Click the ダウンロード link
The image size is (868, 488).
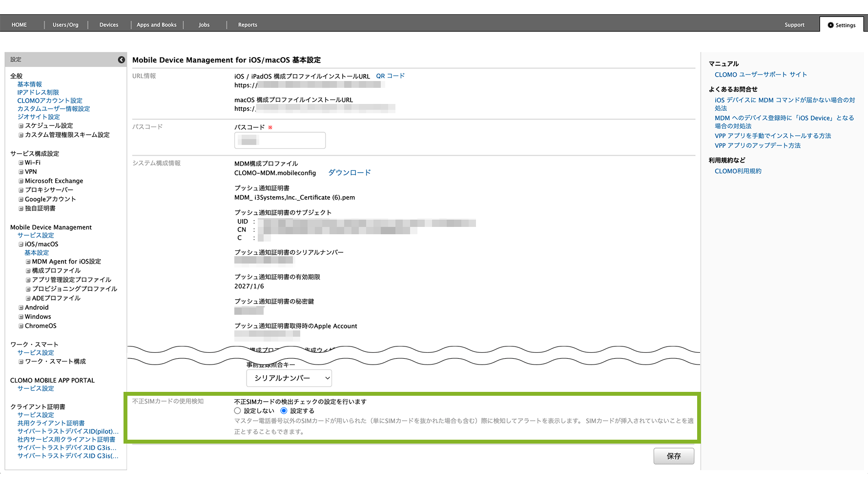(x=349, y=173)
